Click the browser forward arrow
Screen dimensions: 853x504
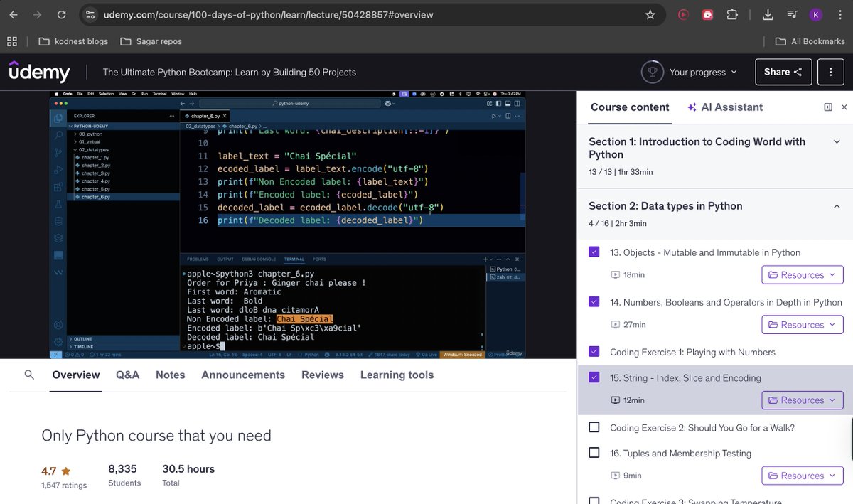37,14
